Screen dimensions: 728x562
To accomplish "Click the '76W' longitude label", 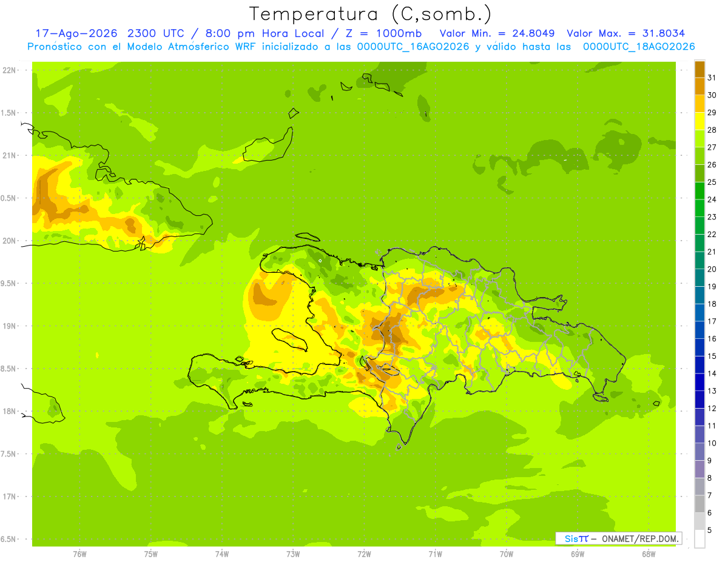I will (79, 554).
